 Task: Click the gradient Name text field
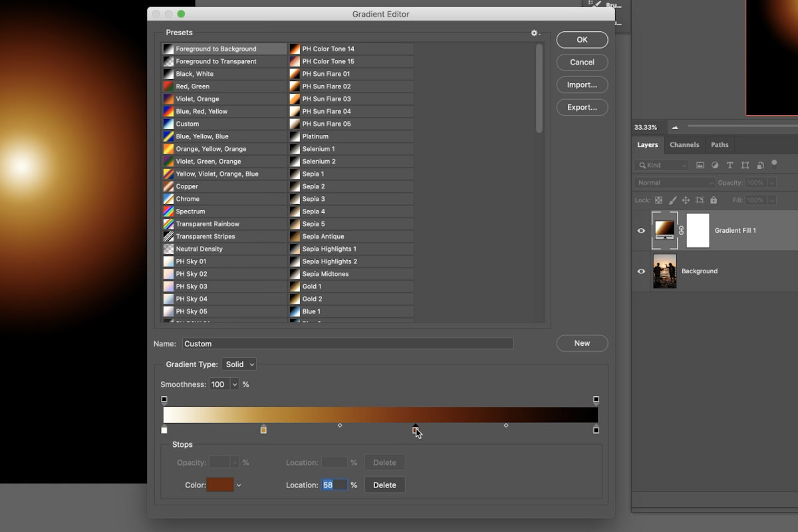(x=347, y=344)
